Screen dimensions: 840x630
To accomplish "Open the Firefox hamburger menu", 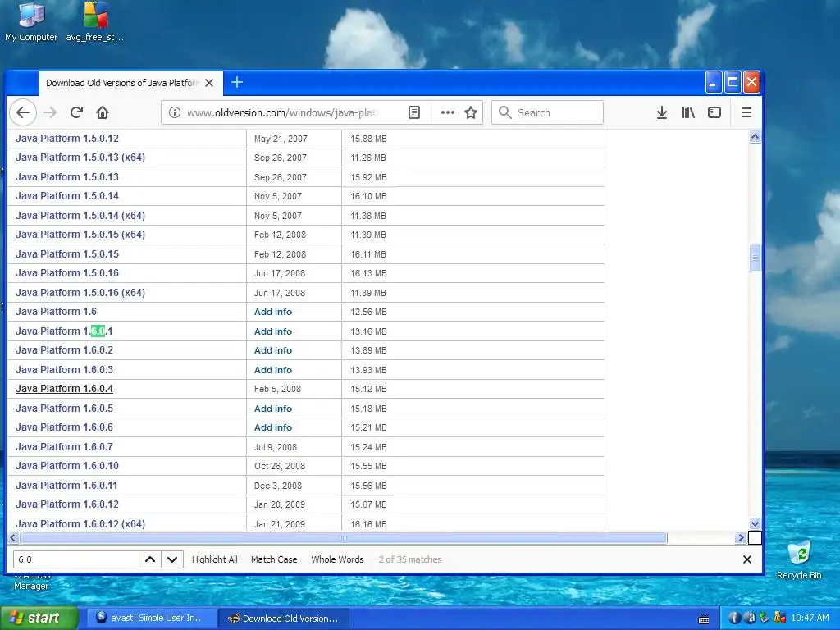I will coord(746,112).
